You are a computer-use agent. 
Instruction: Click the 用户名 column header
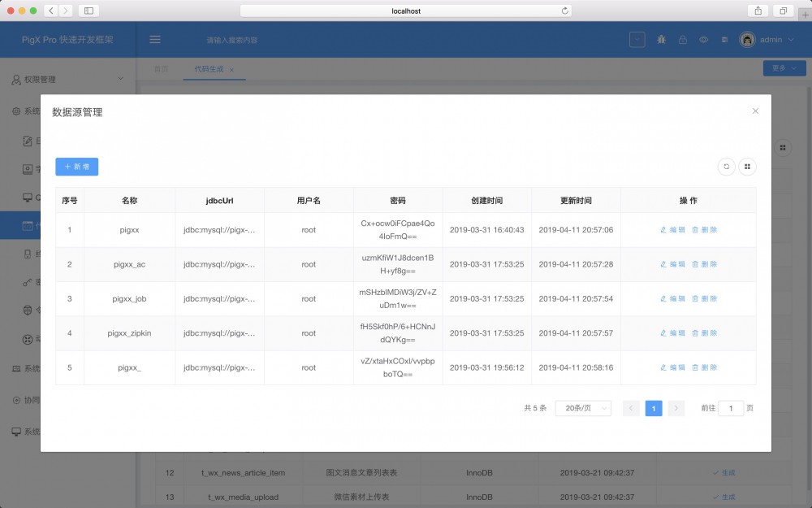click(x=309, y=201)
